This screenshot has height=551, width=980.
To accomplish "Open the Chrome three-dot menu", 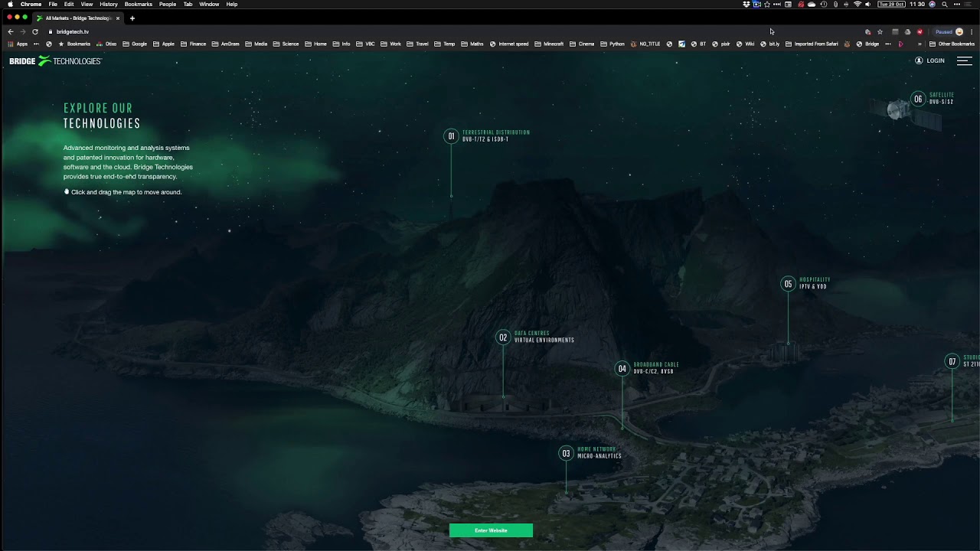I will pyautogui.click(x=972, y=31).
